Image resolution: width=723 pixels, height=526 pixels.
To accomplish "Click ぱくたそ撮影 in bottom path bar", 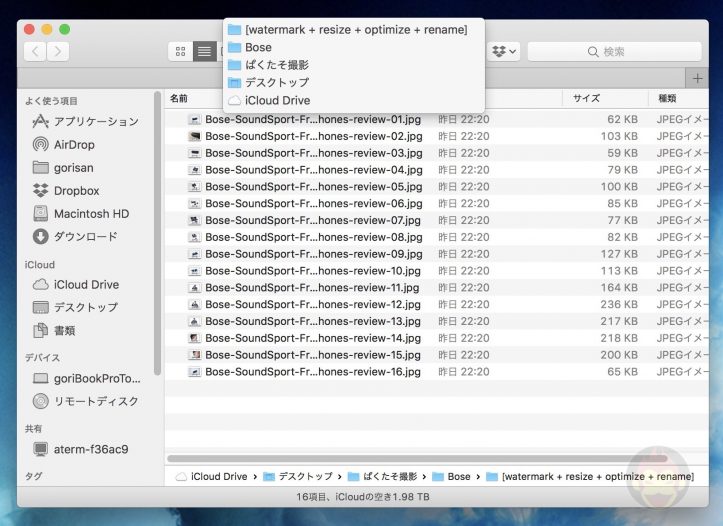I will [x=382, y=476].
